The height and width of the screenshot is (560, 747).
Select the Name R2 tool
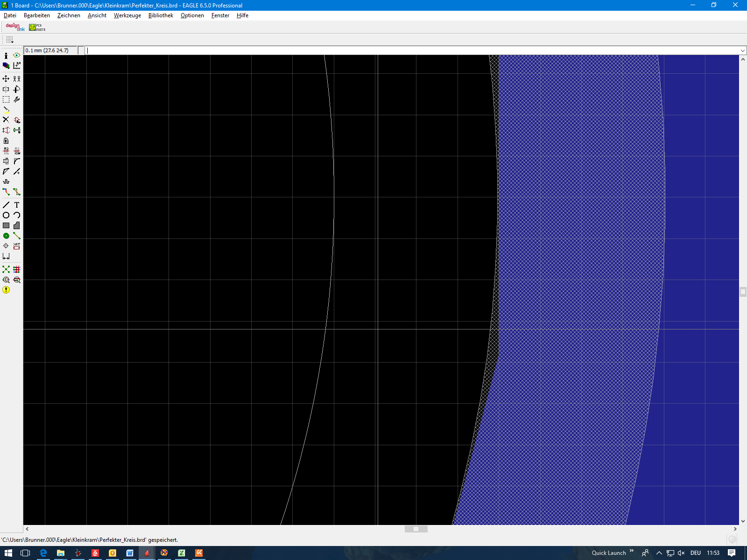coord(6,151)
